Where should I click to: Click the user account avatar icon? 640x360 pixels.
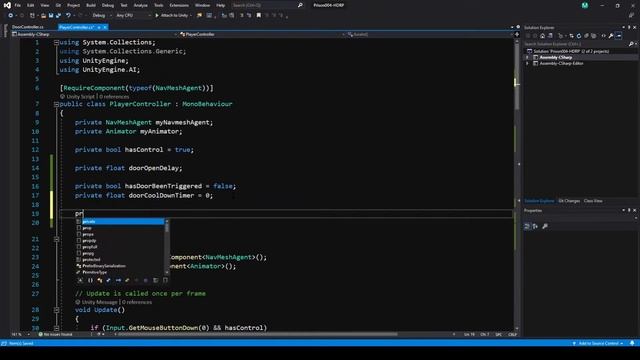tap(585, 5)
